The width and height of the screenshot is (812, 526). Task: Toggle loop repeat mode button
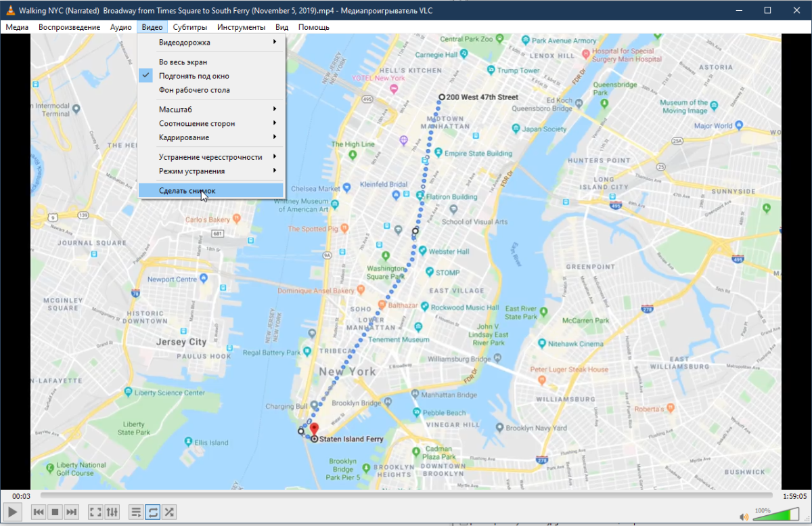[152, 512]
